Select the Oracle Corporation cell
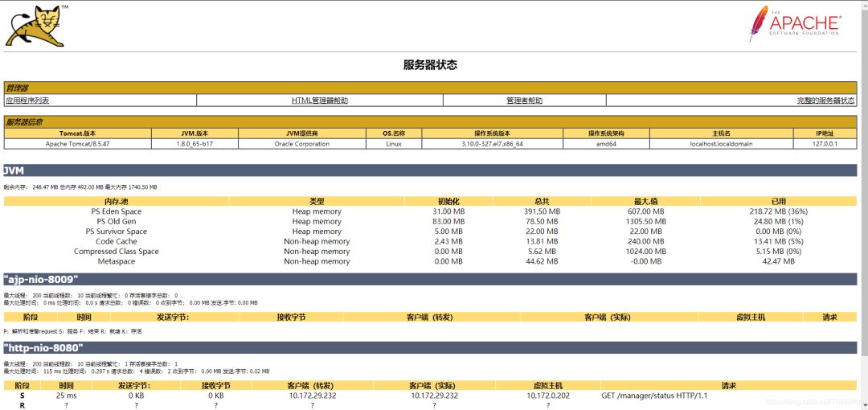The height and width of the screenshot is (410, 868). pos(301,143)
